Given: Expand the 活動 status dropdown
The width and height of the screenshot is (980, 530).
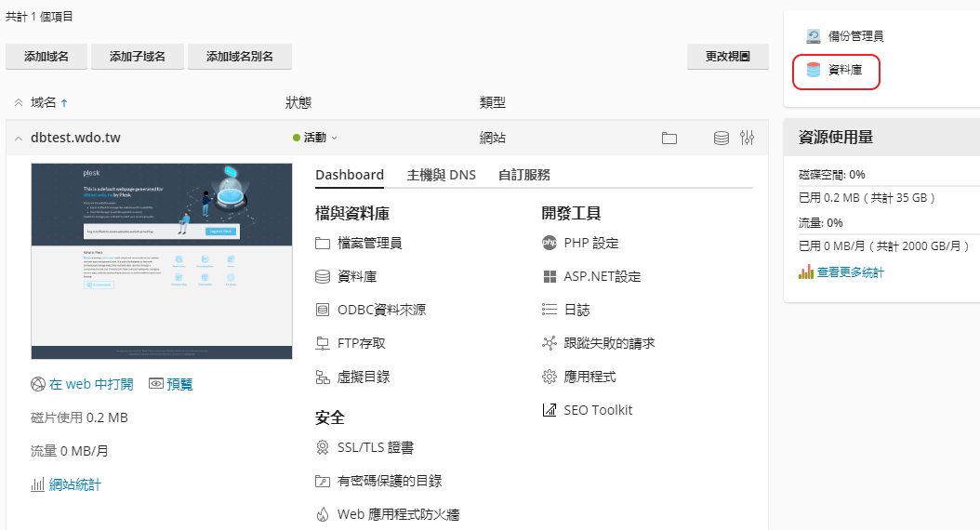Looking at the screenshot, I should point(316,138).
